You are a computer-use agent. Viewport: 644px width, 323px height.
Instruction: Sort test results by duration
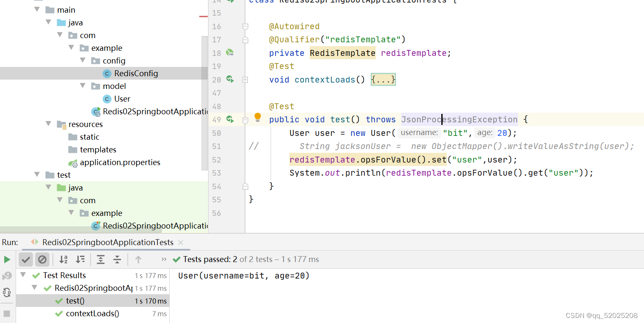click(80, 260)
